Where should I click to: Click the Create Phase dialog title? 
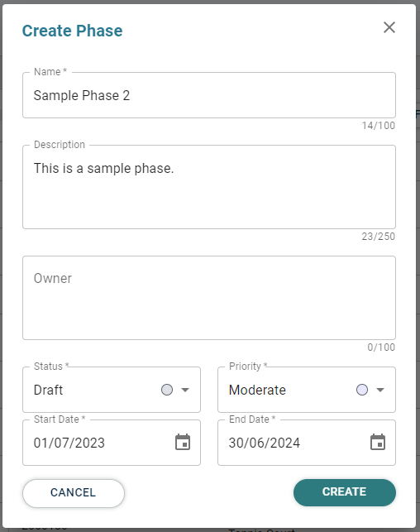72,31
